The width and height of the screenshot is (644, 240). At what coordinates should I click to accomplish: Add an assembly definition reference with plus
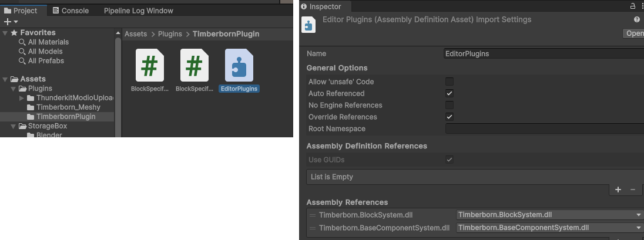click(618, 190)
